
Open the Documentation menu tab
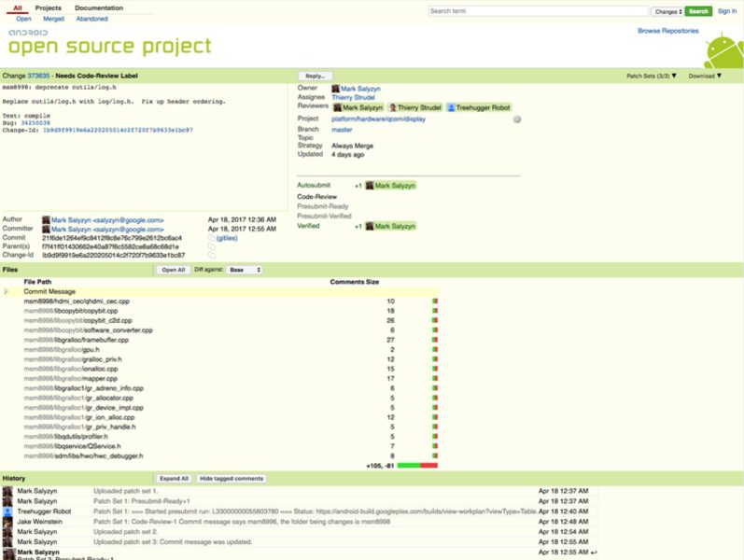pyautogui.click(x=99, y=7)
